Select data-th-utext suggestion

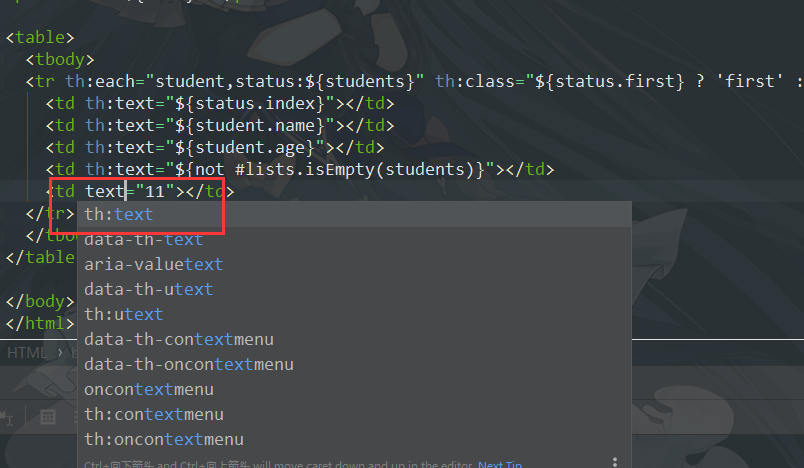[x=354, y=289]
